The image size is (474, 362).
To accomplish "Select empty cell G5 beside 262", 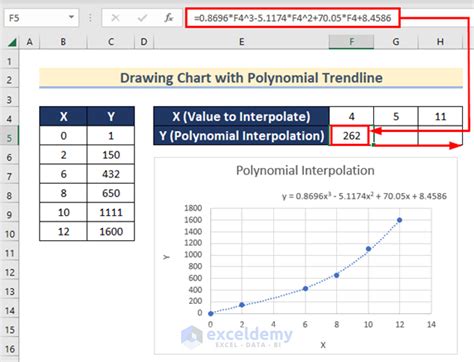I will (396, 136).
